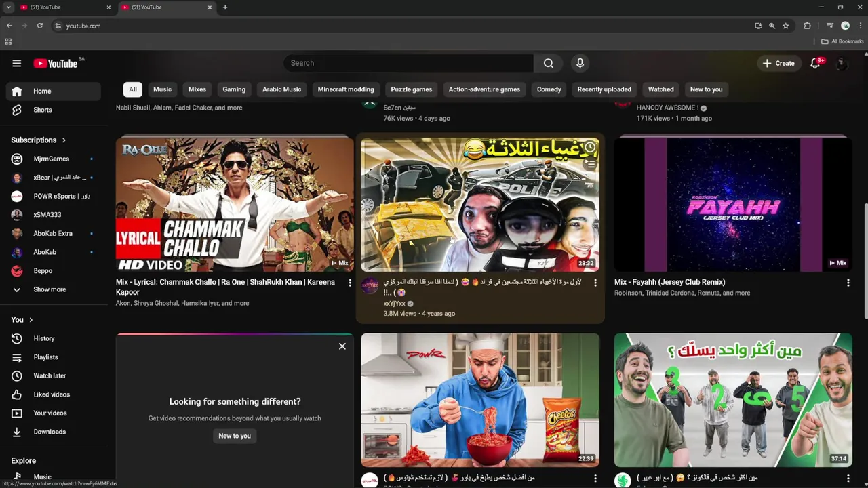Open MjrmGames subscription
The height and width of the screenshot is (488, 868).
click(x=53, y=159)
